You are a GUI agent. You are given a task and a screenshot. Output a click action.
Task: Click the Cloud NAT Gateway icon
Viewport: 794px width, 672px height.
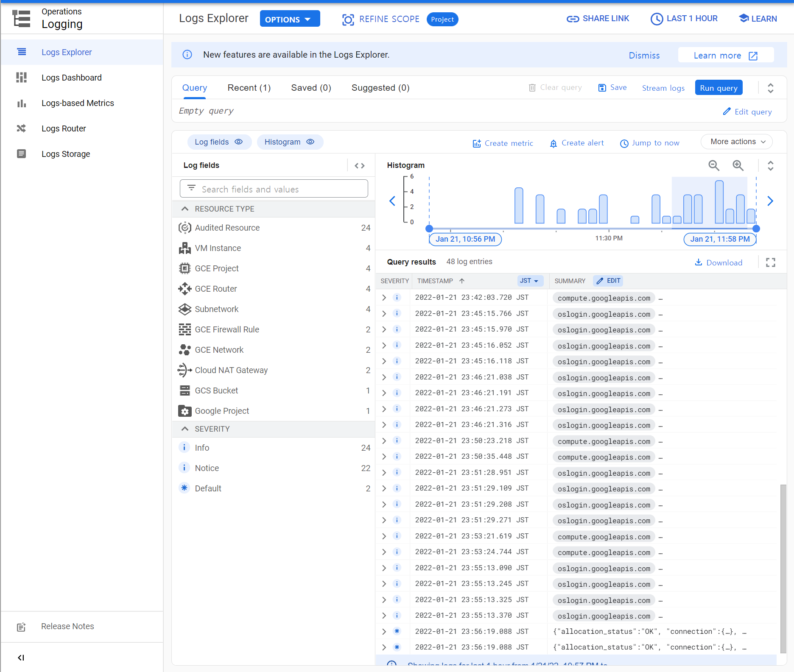[x=185, y=370]
